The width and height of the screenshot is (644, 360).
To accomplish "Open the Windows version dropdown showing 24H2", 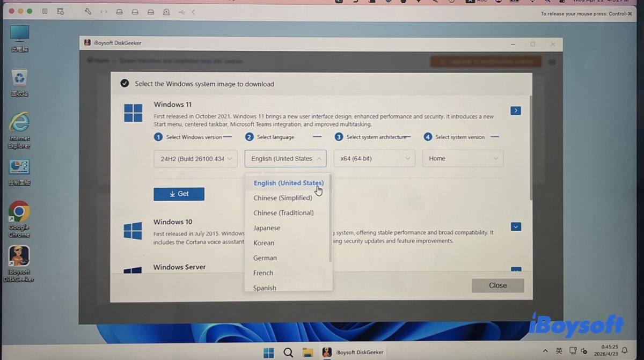I will [195, 158].
